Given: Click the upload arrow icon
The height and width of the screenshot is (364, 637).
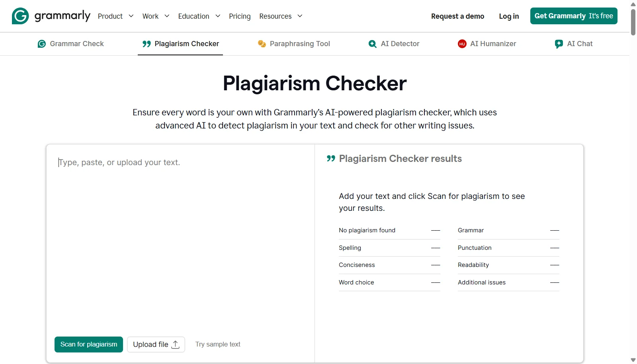Looking at the screenshot, I should 175,345.
